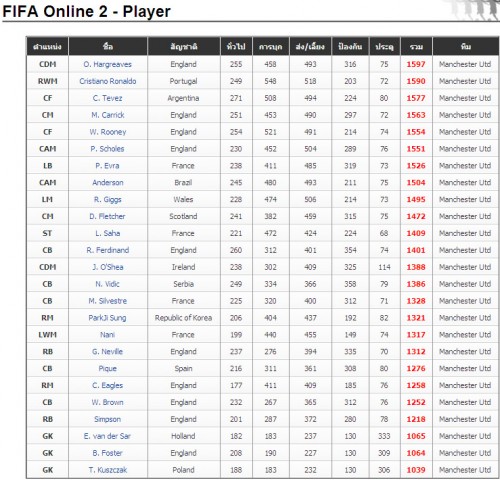Viewport: 500px width, 480px height.
Task: Open ParkJi Sung player page
Action: pos(107,318)
